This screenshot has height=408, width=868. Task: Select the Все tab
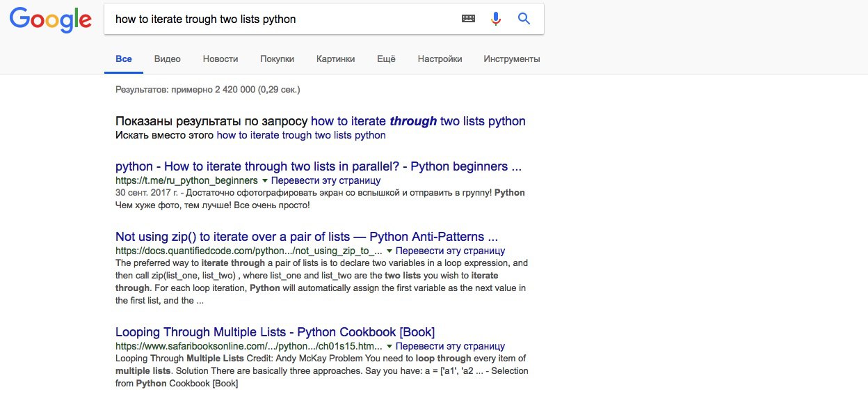point(124,59)
